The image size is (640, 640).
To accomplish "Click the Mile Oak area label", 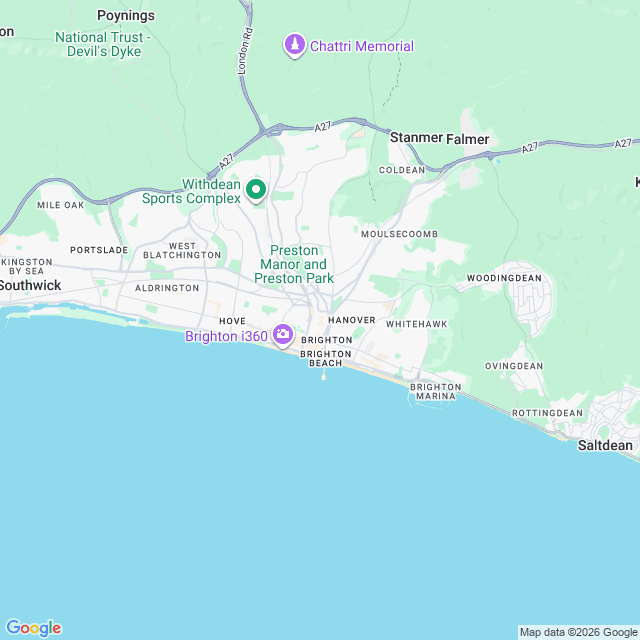I will (x=61, y=205).
